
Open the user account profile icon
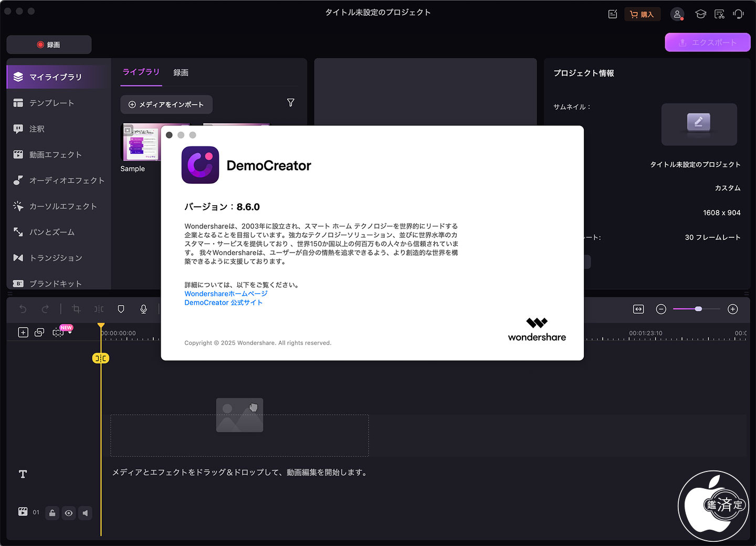pyautogui.click(x=677, y=14)
